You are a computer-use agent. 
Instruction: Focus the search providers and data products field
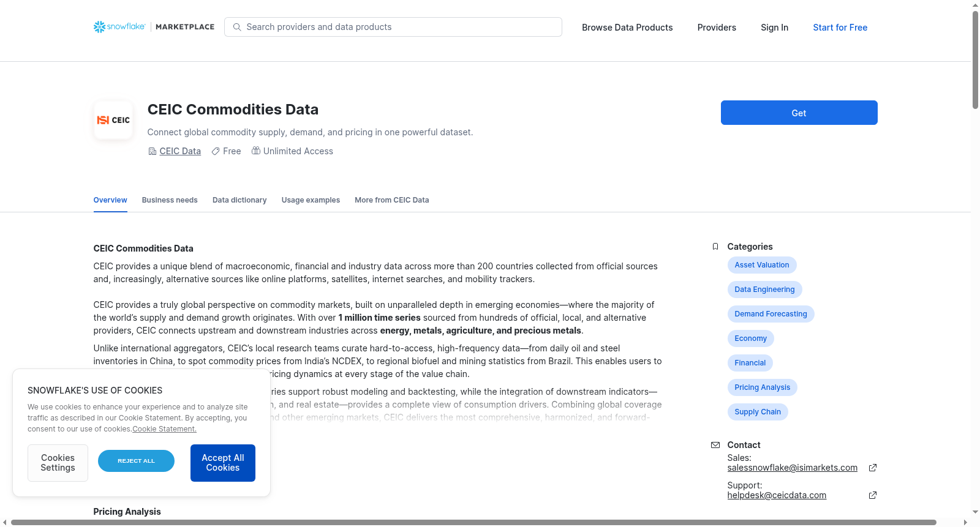tap(393, 27)
